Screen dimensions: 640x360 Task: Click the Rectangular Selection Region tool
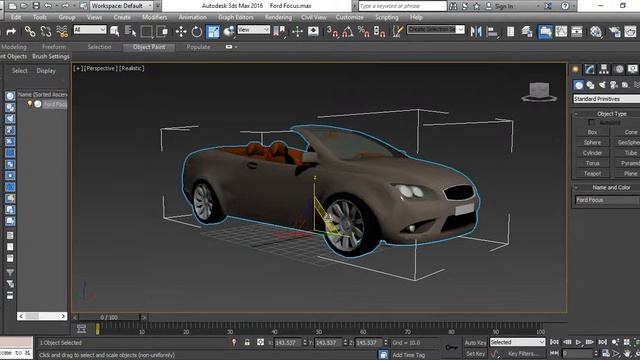146,31
